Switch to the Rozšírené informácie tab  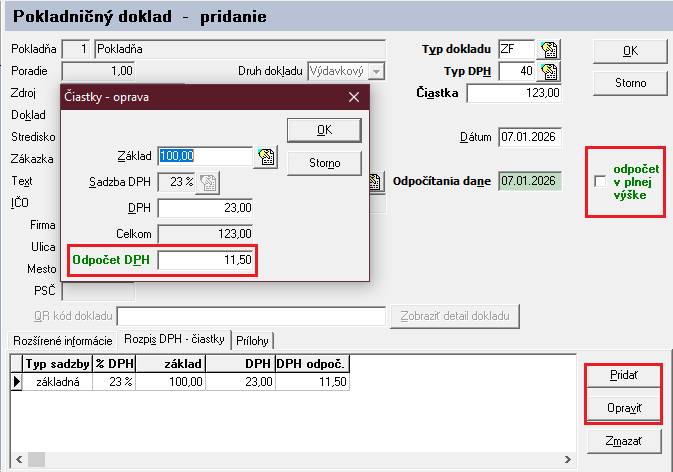coord(60,340)
